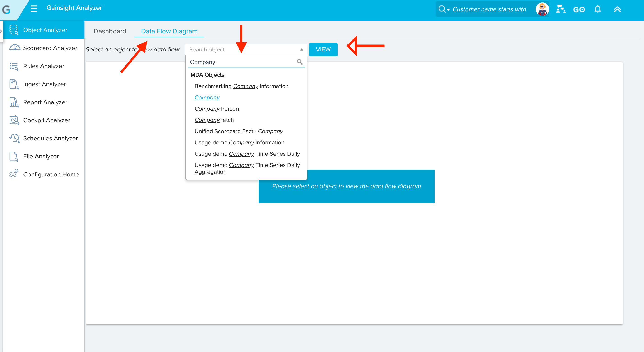Click the Gainsight Analyzer title
Screen dimensions: 644x352
(74, 8)
